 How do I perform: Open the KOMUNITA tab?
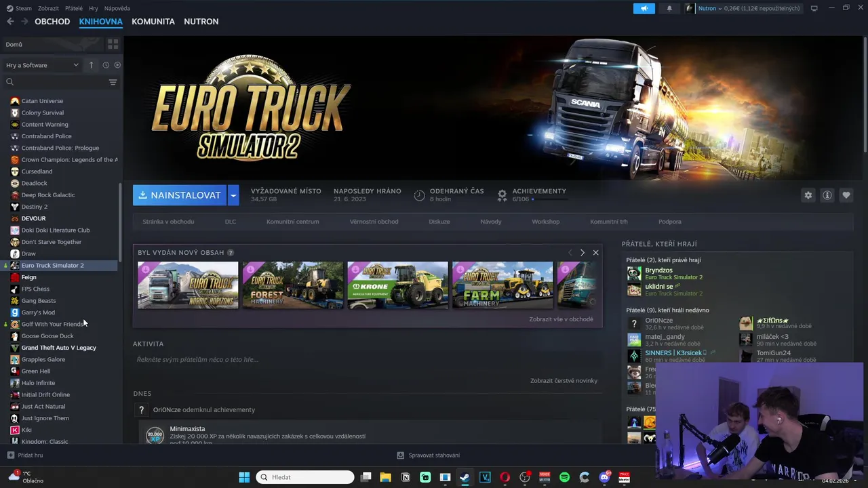pyautogui.click(x=153, y=22)
